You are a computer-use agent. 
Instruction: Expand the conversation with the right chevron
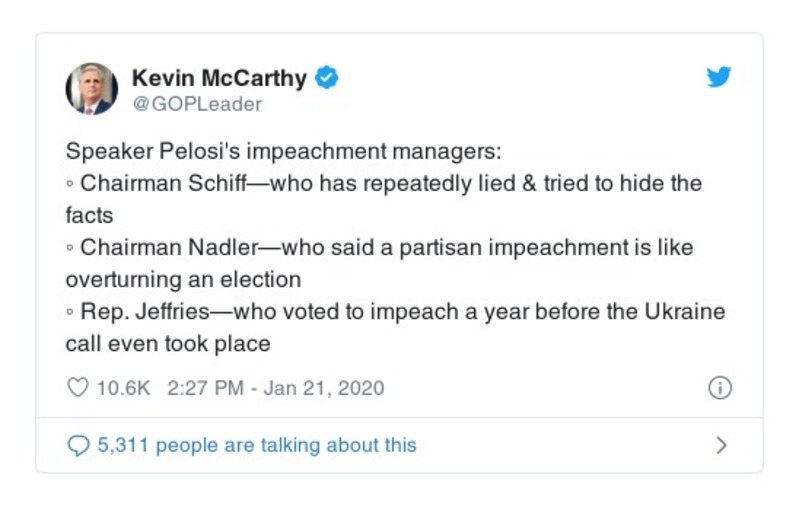(x=721, y=445)
